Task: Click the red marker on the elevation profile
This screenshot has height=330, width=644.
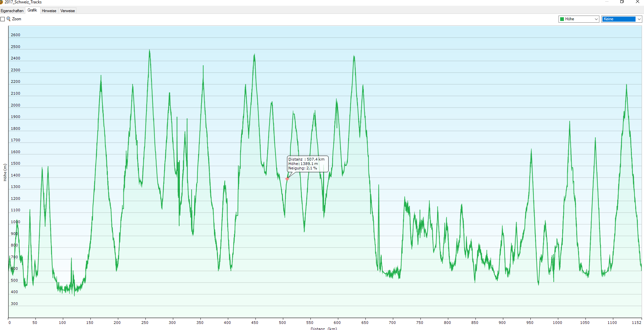Action: (x=287, y=179)
